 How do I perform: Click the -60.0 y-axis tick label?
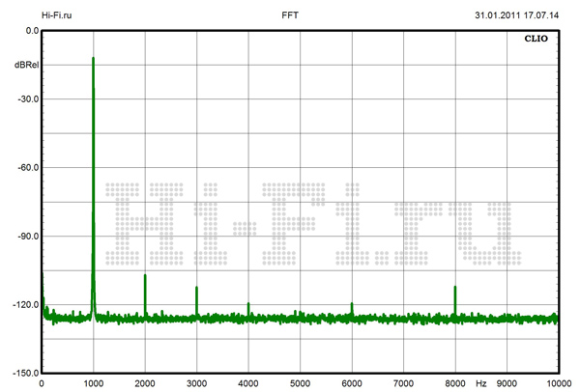click(24, 167)
